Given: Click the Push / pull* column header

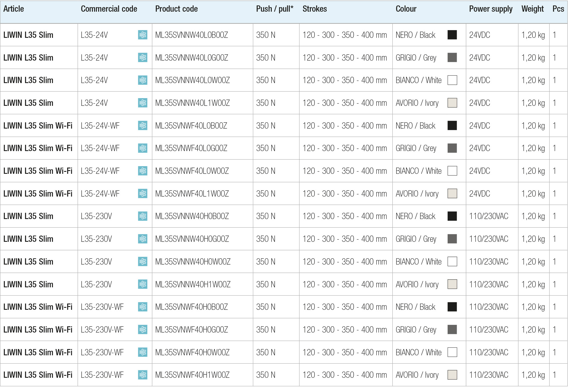Looking at the screenshot, I should [275, 9].
